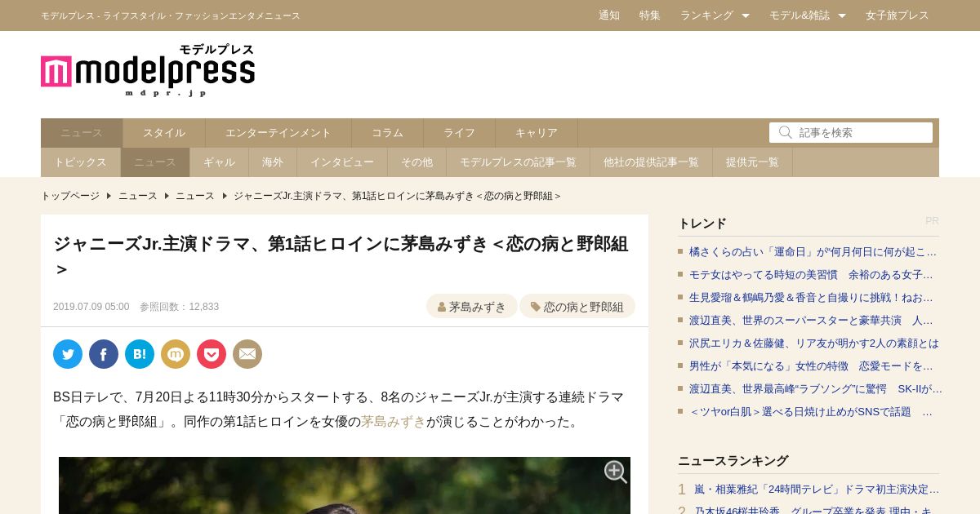Expand ランキング dropdown arrow
This screenshot has width=980, height=514.
point(746,16)
